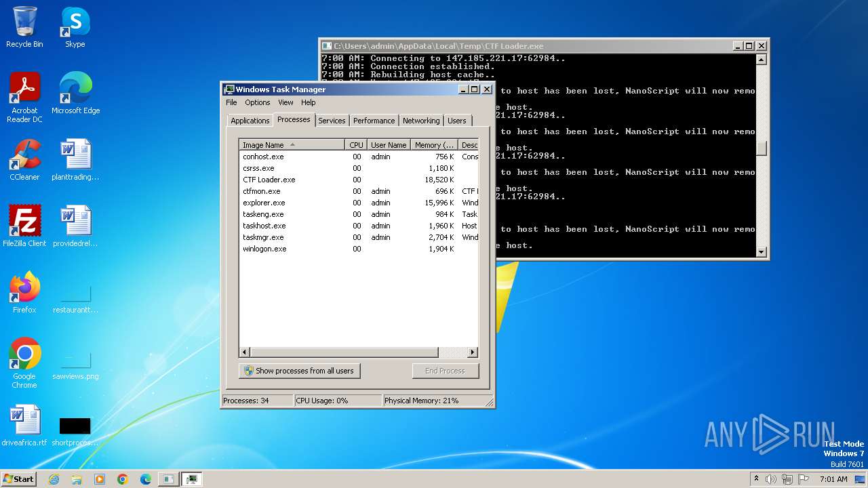The height and width of the screenshot is (488, 868).
Task: Launch the Firefox desktop shortcut
Action: 24,293
